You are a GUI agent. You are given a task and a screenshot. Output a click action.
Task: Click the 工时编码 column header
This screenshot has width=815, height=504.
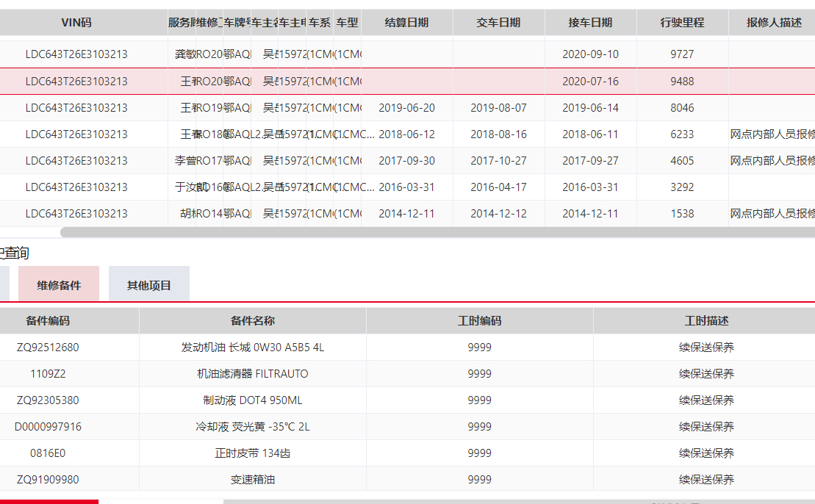click(x=479, y=320)
